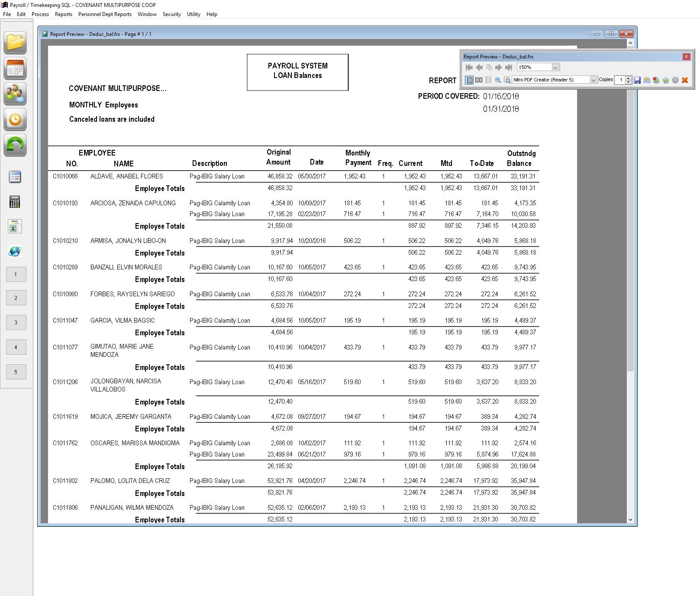
Task: Open the Excel spreadsheet icon
Action: click(15, 227)
